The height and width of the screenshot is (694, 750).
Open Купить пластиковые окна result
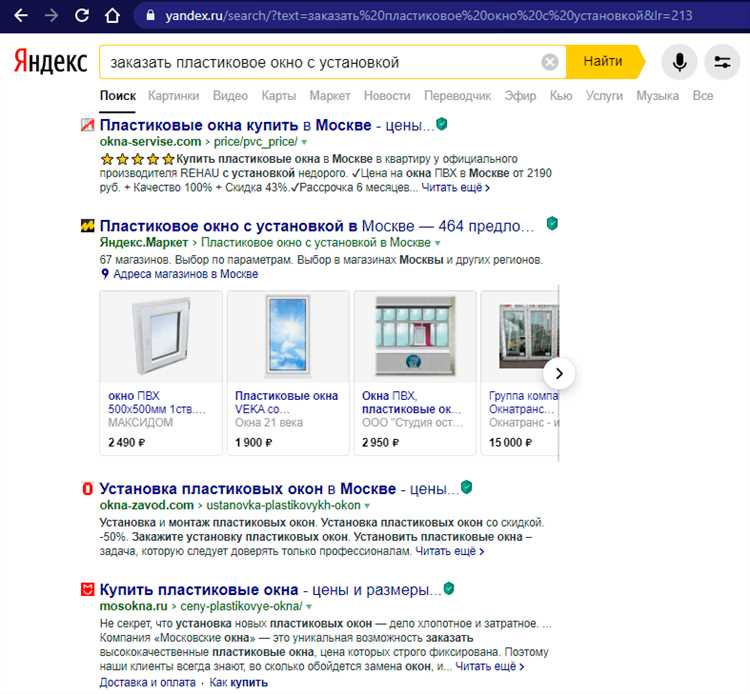tap(270, 590)
